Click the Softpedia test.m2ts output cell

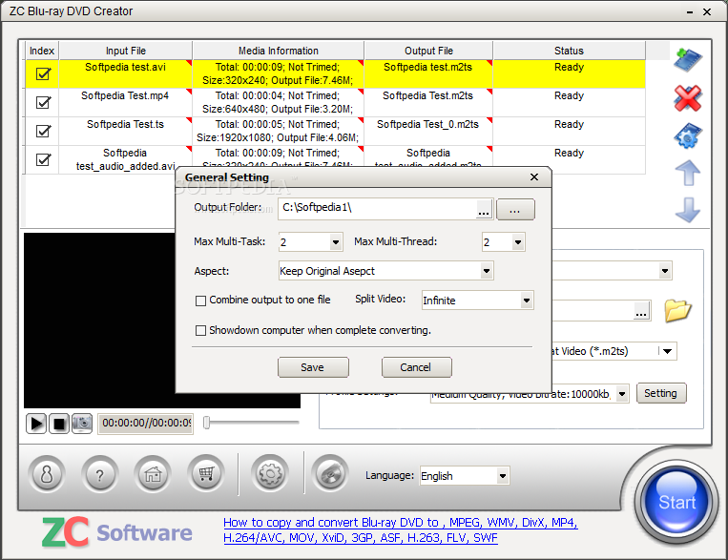click(x=428, y=73)
